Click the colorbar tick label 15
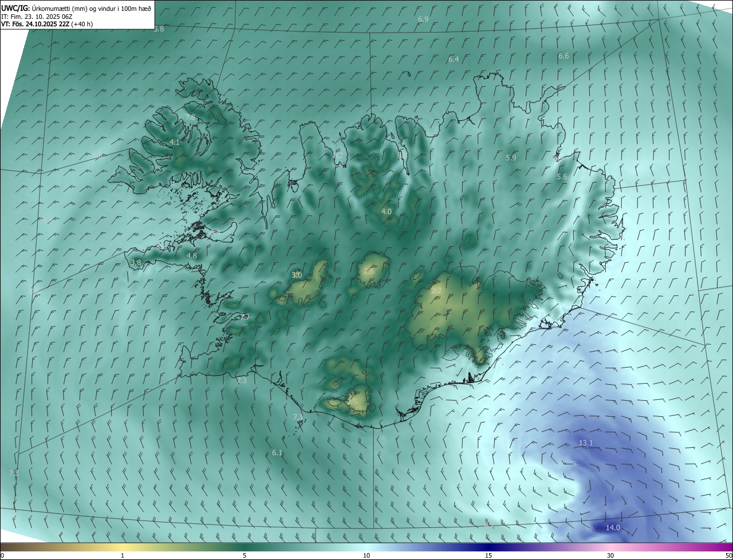Screen dimensions: 733x560 click(488, 556)
